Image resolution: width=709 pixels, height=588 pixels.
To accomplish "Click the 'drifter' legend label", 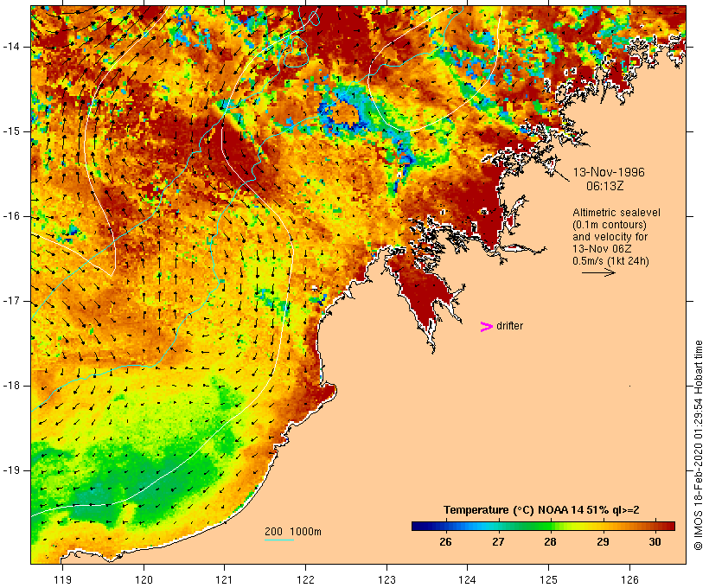I will point(509,326).
